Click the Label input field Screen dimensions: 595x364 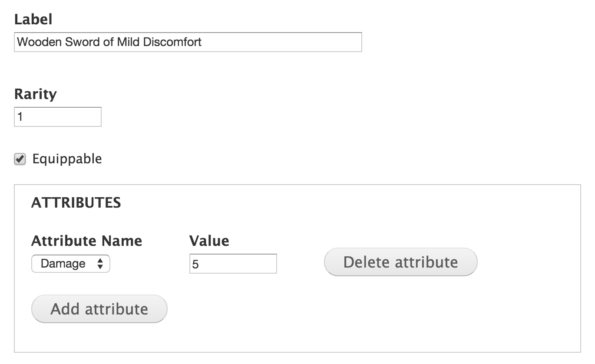click(188, 42)
